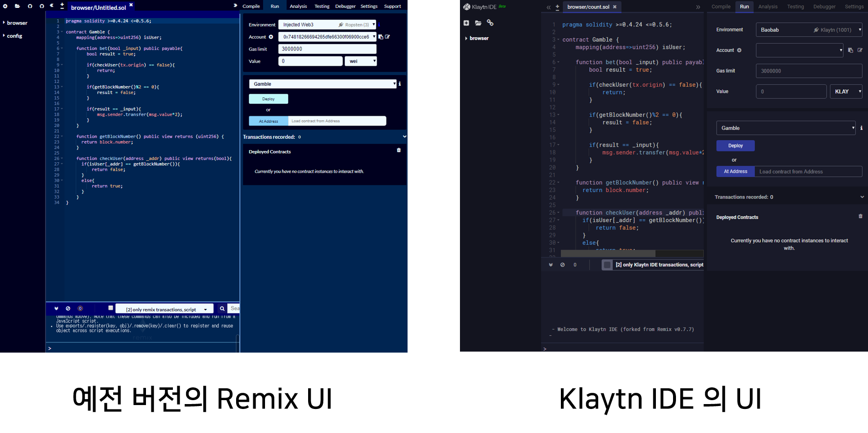Collapse Remix left panel with double-left arrow
This screenshot has width=868, height=433.
[52, 6]
